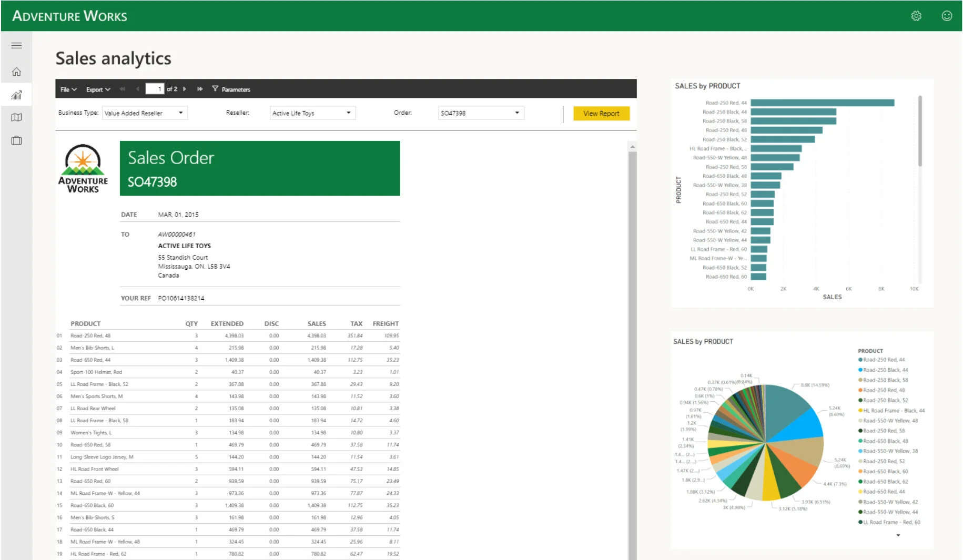Open the map sidebar icon
The image size is (963, 560).
point(16,117)
